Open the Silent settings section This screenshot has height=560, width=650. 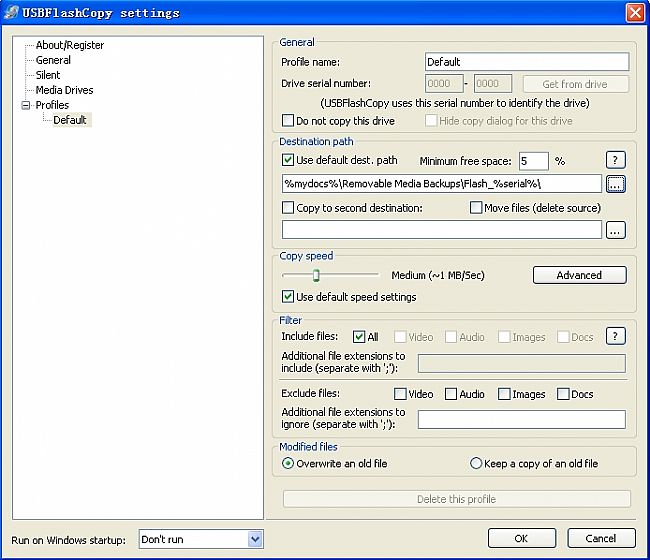click(48, 75)
